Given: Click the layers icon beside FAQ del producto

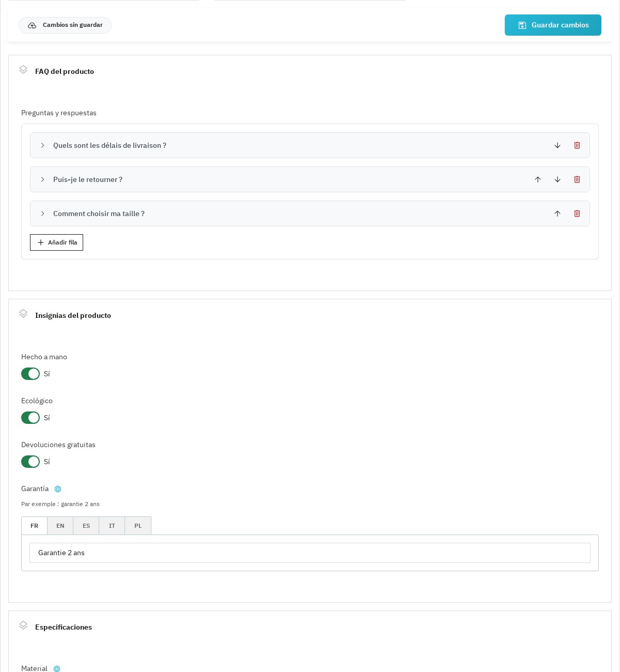Looking at the screenshot, I should click(23, 70).
